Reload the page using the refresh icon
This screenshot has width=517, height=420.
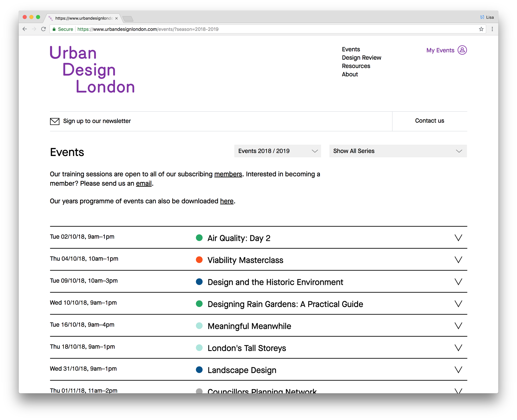click(x=43, y=29)
